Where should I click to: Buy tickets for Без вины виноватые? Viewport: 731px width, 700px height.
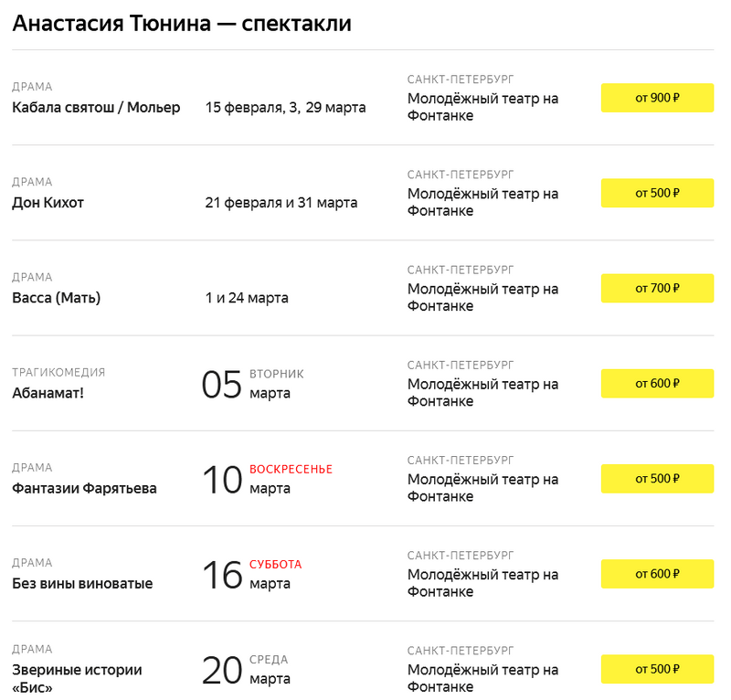point(657,574)
